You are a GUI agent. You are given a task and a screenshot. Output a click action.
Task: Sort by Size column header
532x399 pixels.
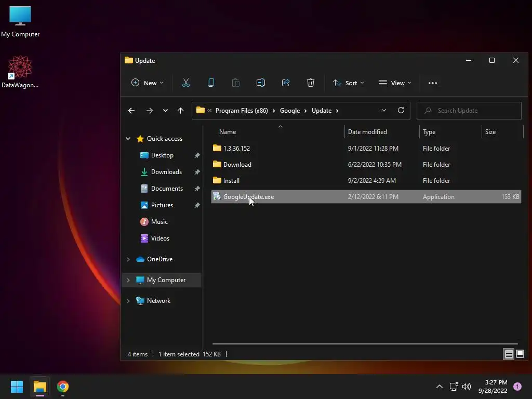(x=490, y=131)
